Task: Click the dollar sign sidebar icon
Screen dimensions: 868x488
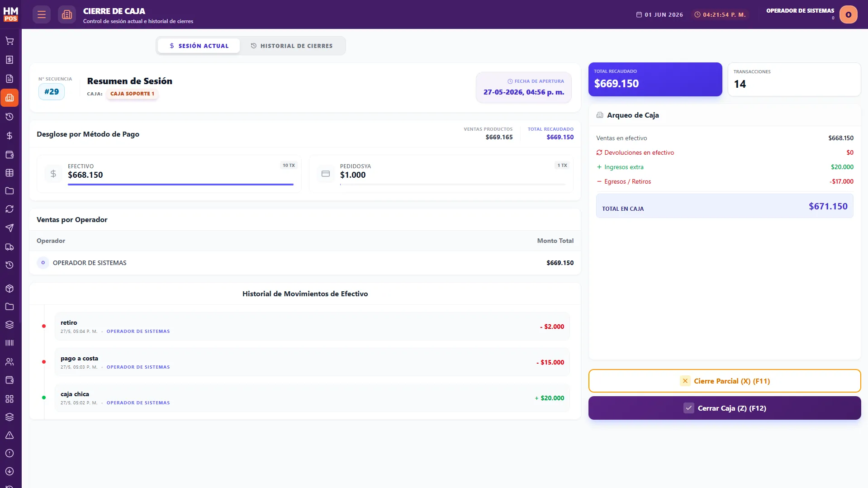Action: tap(9, 136)
